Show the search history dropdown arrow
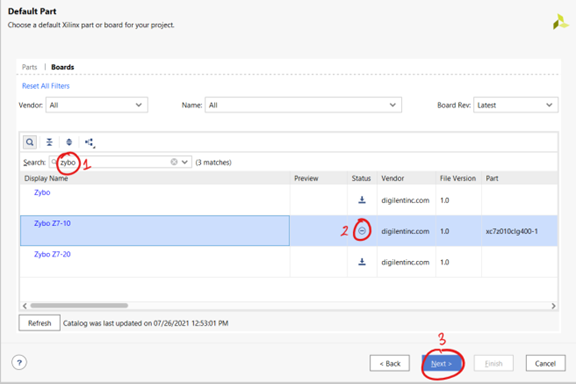This screenshot has height=384, width=576. (x=185, y=162)
